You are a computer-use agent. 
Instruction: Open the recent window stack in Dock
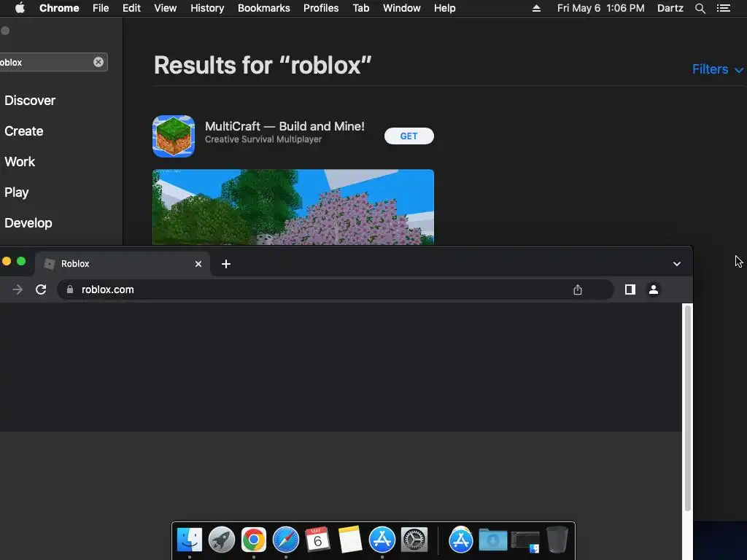[x=525, y=542]
